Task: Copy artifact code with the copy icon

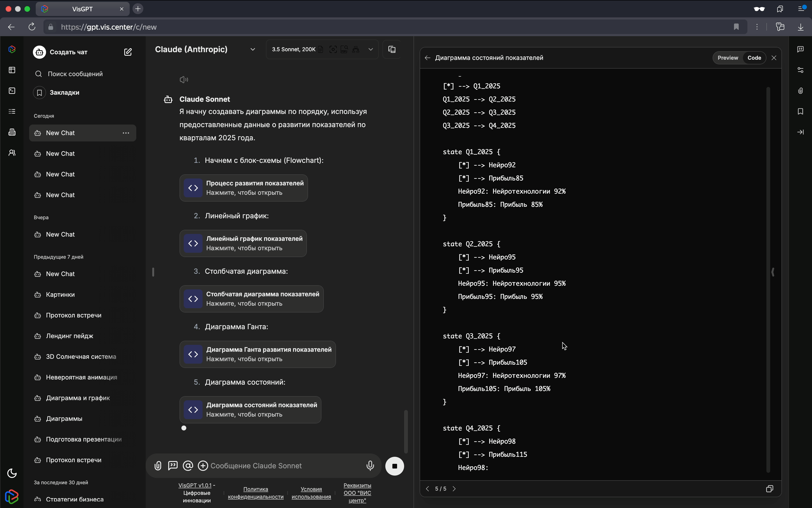Action: coord(769,488)
